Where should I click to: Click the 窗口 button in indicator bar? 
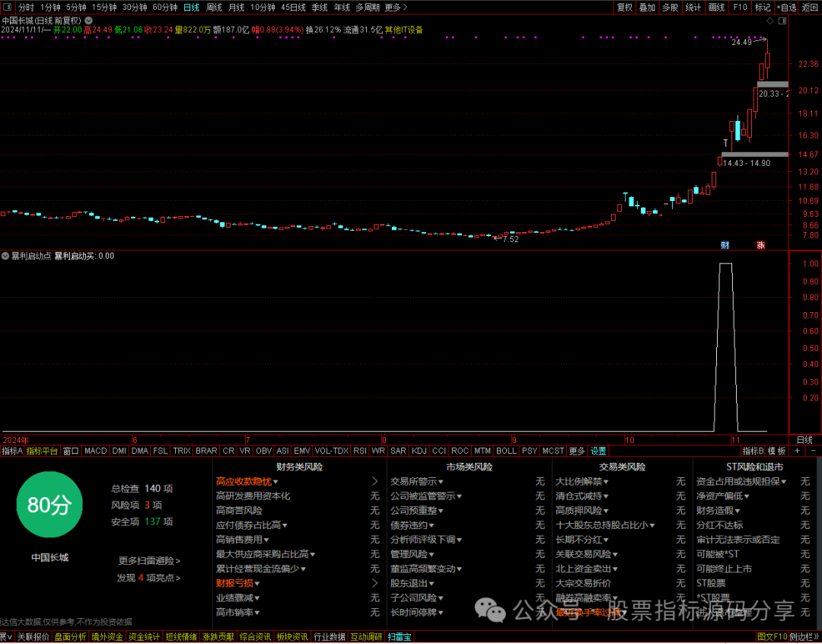point(71,451)
